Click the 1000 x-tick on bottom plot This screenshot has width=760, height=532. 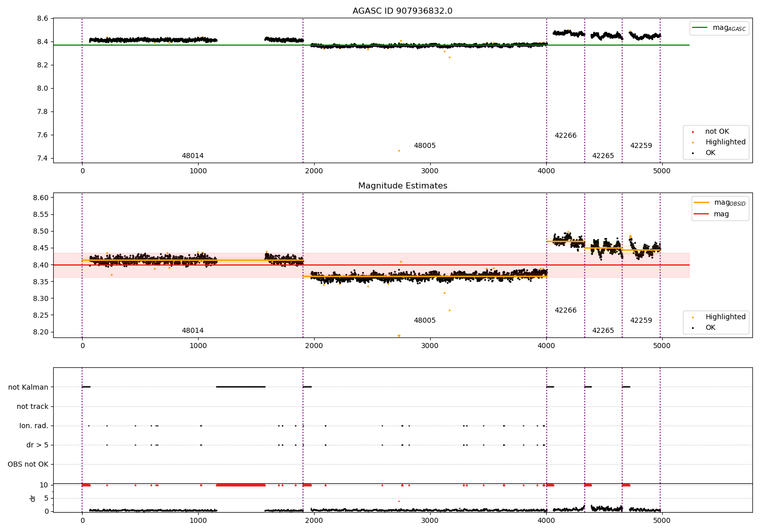pos(198,521)
